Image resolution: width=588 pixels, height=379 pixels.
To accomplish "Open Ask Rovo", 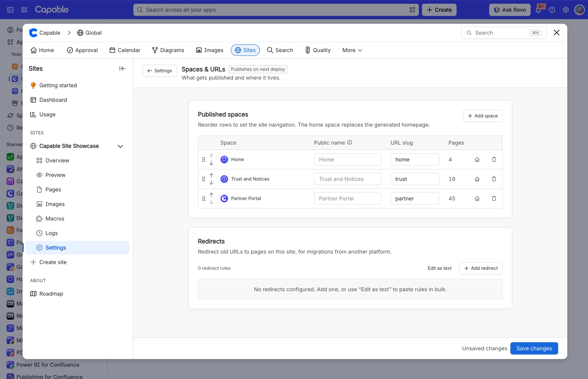I will 510,10.
